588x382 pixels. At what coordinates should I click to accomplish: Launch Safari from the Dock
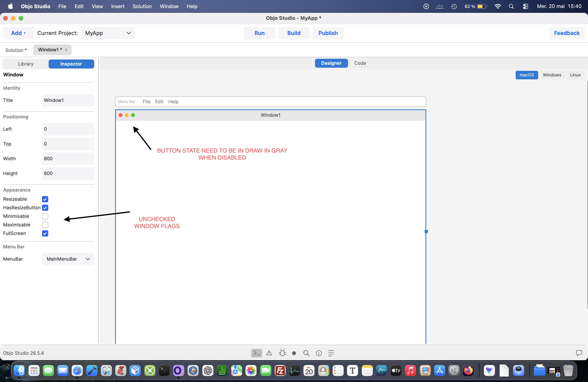coord(77,371)
